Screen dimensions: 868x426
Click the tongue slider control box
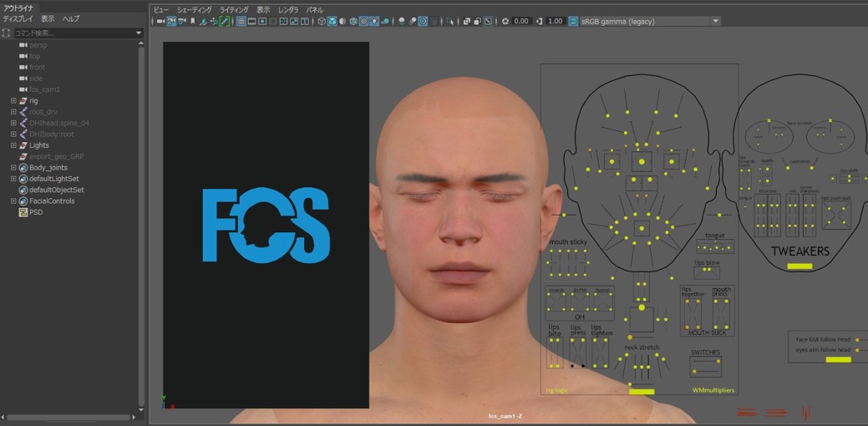(715, 246)
